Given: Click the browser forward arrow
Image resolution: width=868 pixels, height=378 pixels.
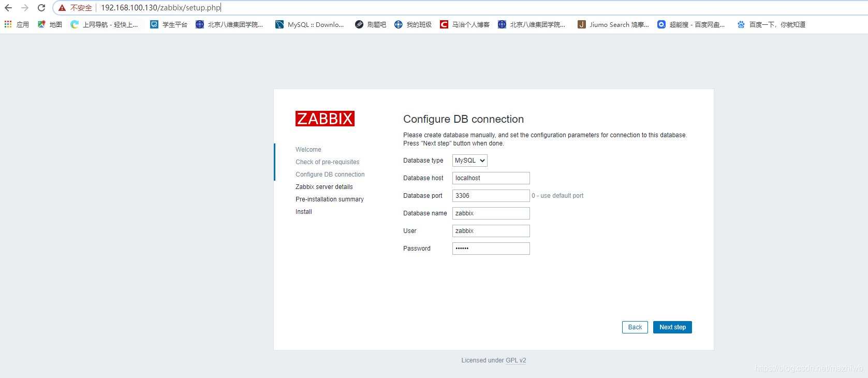Looking at the screenshot, I should pyautogui.click(x=25, y=8).
